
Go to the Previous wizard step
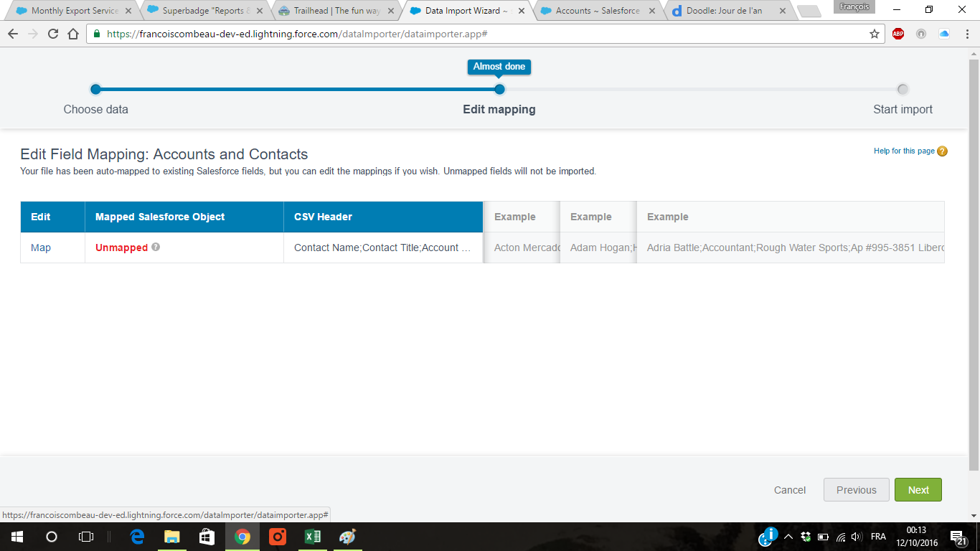tap(857, 490)
